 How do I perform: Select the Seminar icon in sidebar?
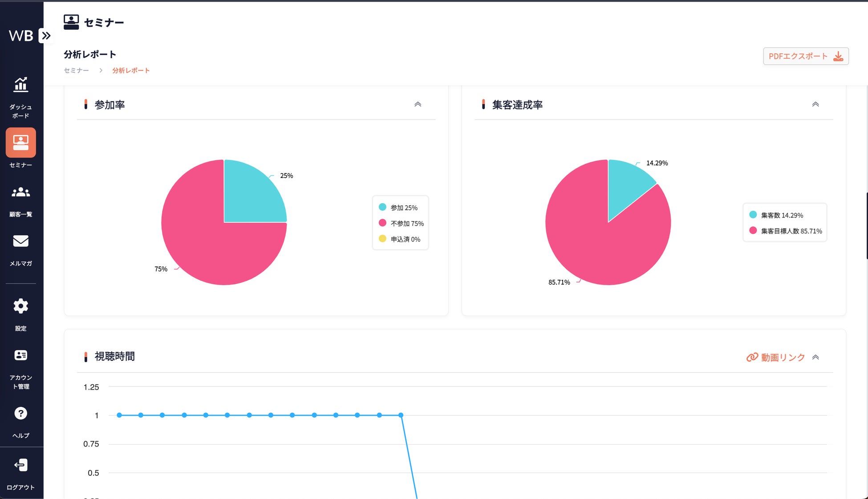20,142
